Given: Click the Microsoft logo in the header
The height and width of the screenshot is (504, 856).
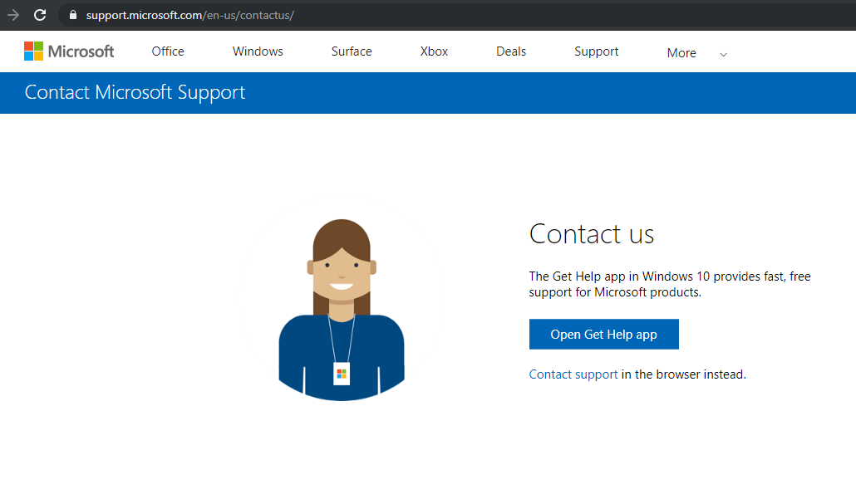Looking at the screenshot, I should [x=69, y=51].
